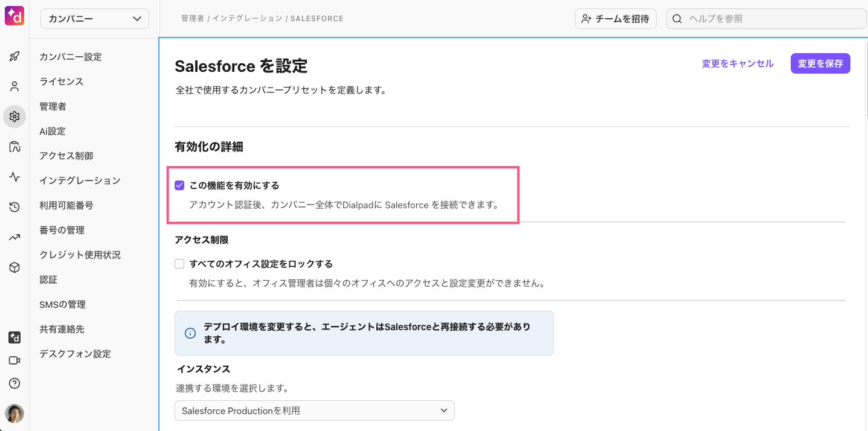Open 番号の管理 in side menu

click(62, 230)
